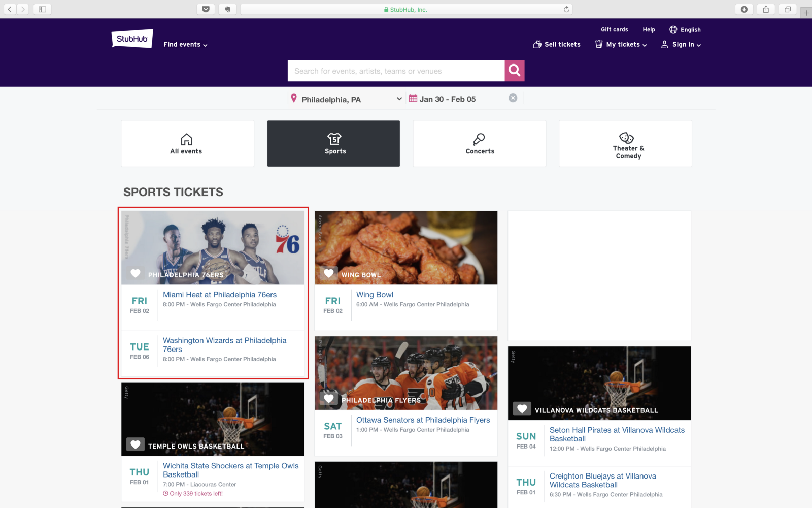Open the Philadelphia, PA location dropdown

pyautogui.click(x=346, y=99)
